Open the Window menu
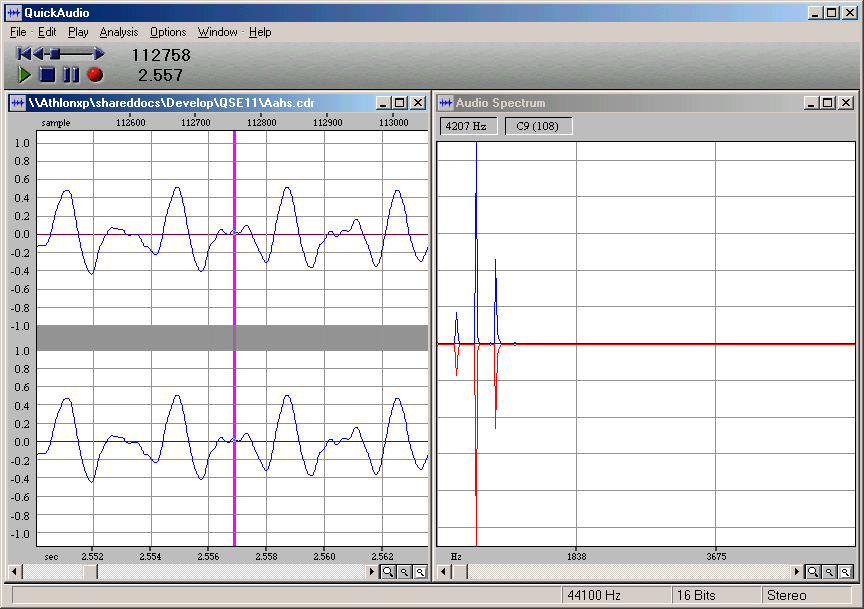Viewport: 864px width, 609px height. (217, 32)
